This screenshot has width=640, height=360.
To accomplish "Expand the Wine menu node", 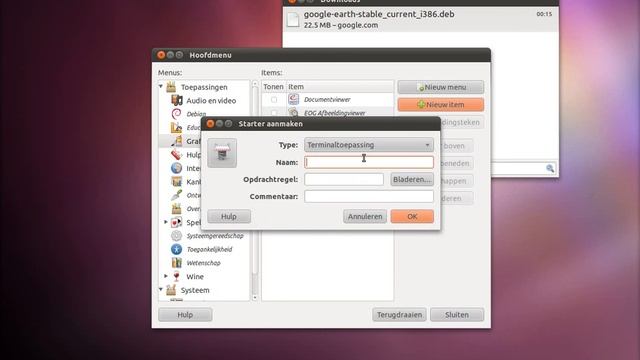I will [166, 276].
